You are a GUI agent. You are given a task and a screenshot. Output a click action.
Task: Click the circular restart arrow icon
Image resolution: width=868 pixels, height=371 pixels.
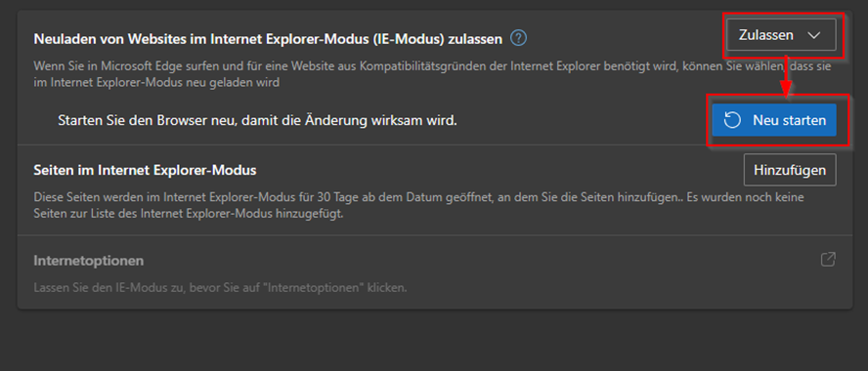(732, 120)
